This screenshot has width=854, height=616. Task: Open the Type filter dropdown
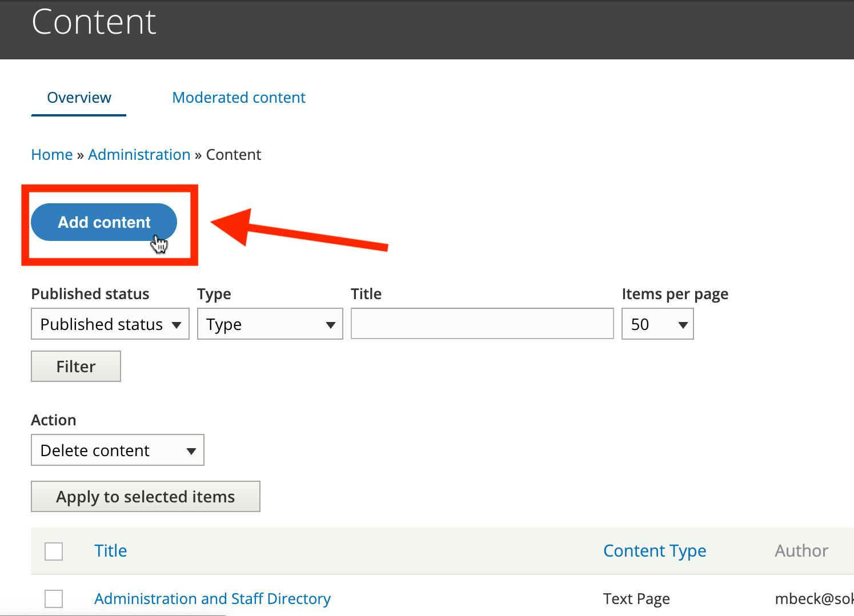click(270, 324)
